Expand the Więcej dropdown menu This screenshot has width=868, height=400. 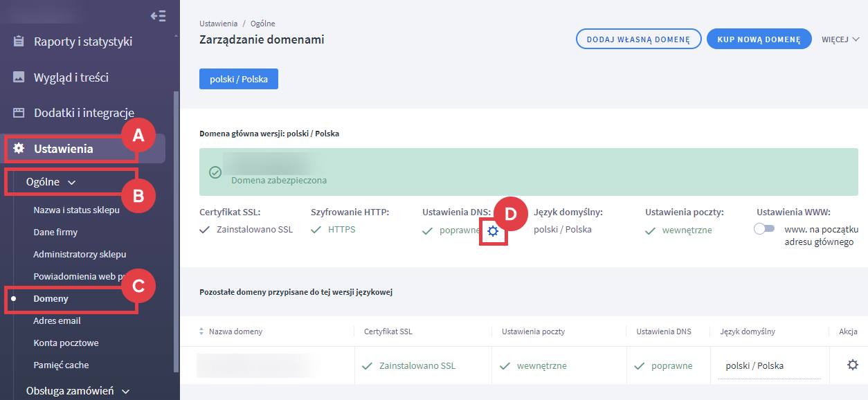coord(840,39)
